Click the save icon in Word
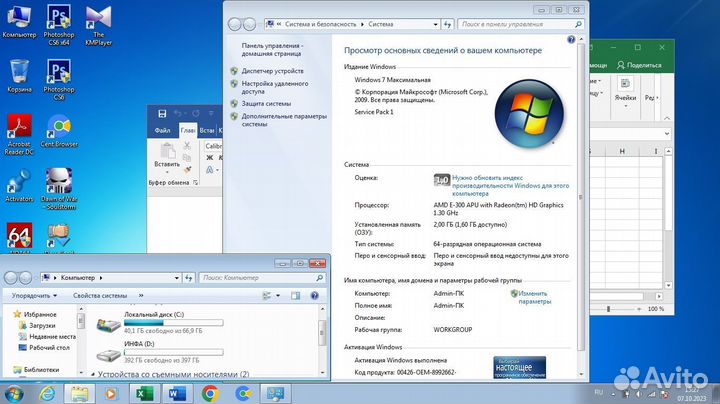This screenshot has width=720, height=404. (x=162, y=113)
